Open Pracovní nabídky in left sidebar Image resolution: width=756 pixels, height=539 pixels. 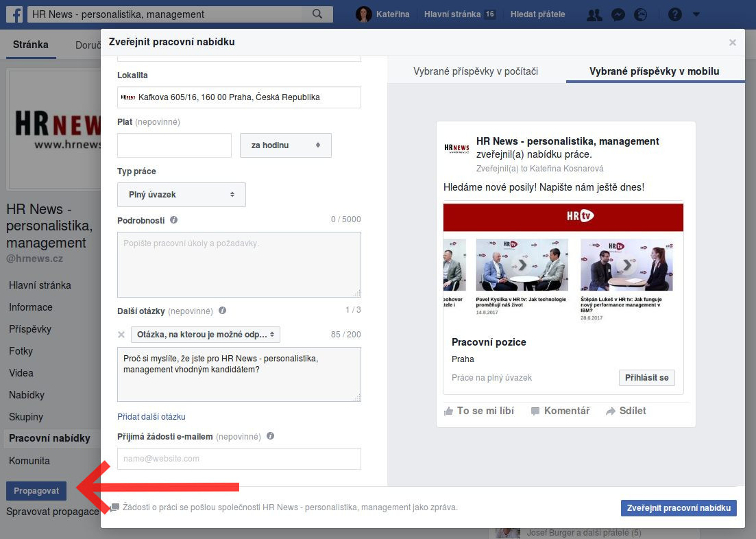point(49,438)
